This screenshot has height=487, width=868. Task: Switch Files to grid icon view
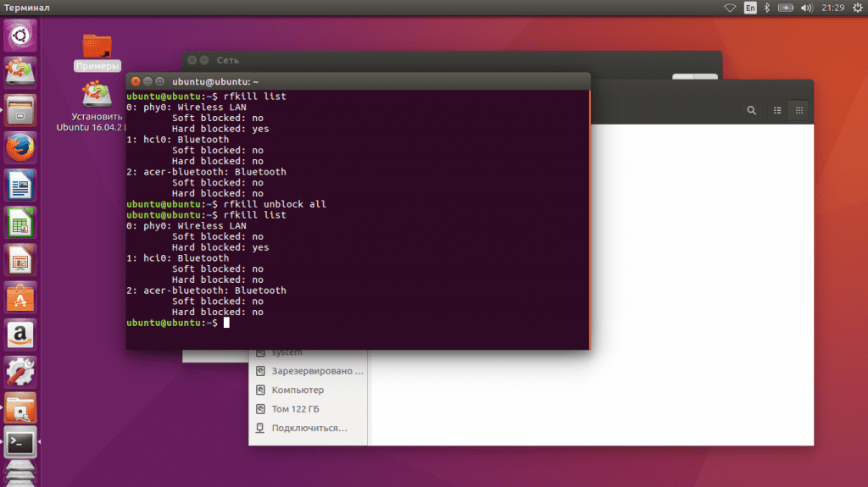(x=798, y=110)
